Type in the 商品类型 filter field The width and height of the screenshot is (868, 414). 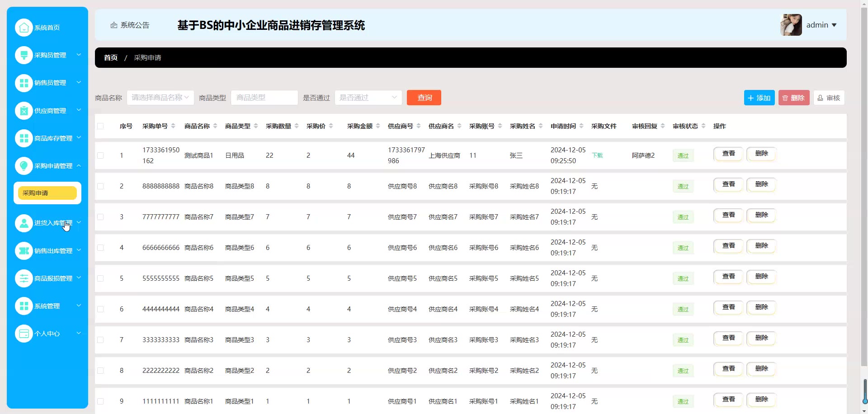(264, 98)
